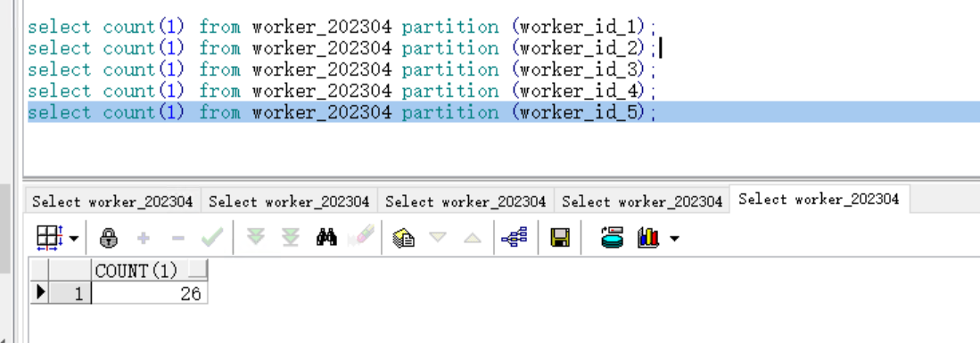Click the floppy disk save results icon

coord(559,237)
